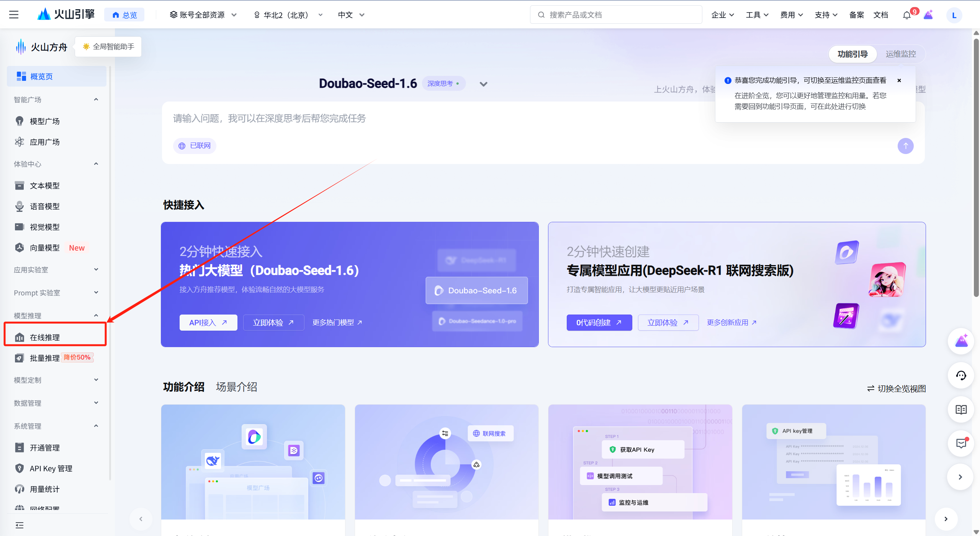Open the 工具 header menu
Screen dimensions: 980x536
pos(757,15)
